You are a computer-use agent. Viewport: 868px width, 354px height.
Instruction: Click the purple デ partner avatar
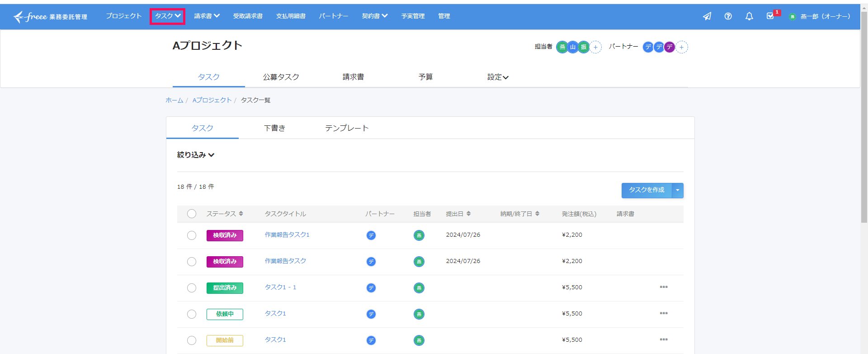tap(670, 47)
